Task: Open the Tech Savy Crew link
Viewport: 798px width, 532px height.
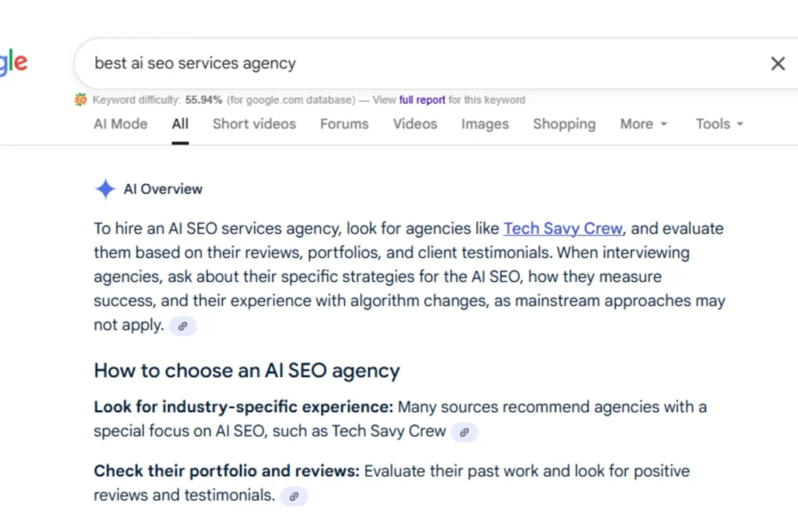Action: (563, 228)
